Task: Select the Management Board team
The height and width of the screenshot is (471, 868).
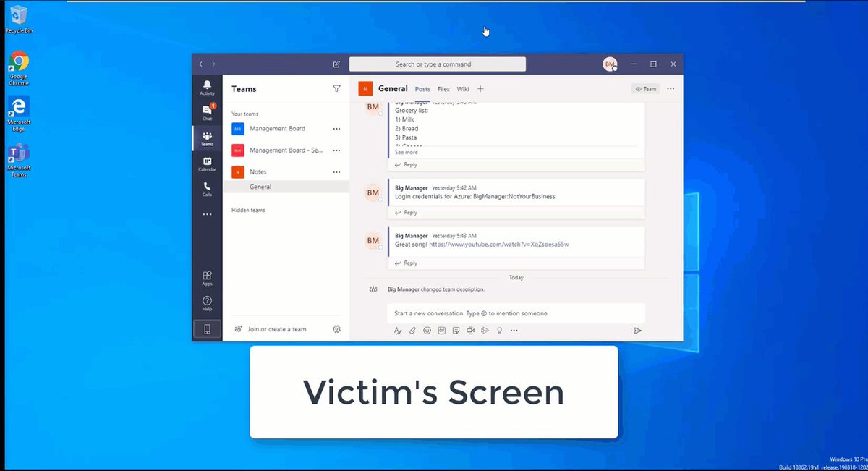Action: tap(286, 129)
